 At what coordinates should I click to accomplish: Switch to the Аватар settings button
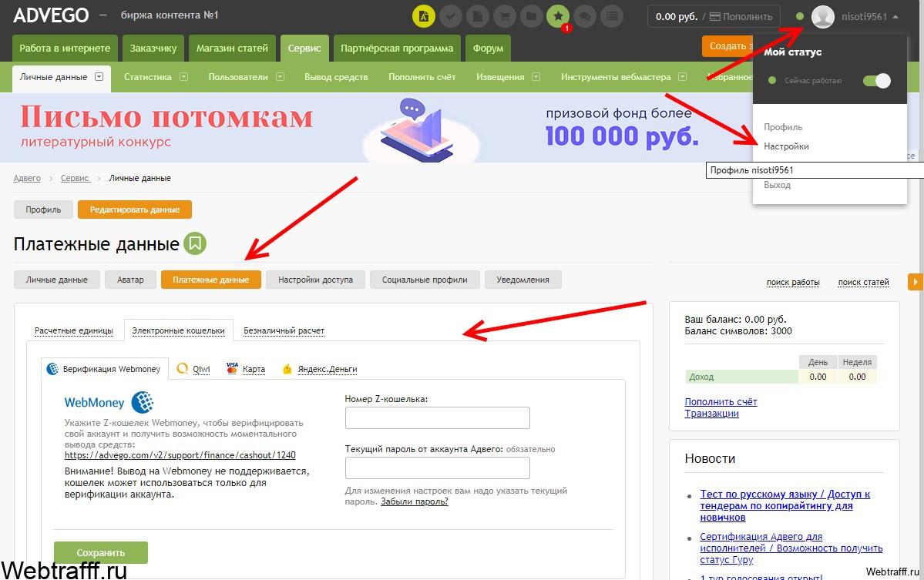coord(130,280)
